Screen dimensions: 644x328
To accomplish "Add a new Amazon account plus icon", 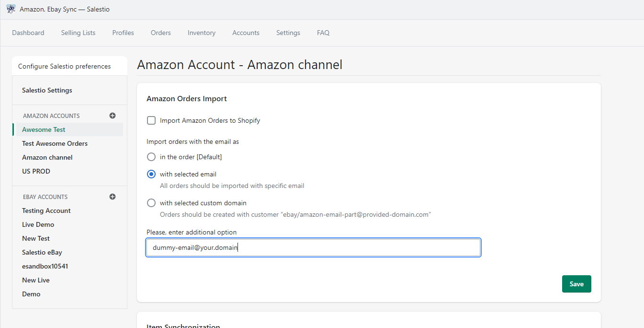I will point(113,116).
